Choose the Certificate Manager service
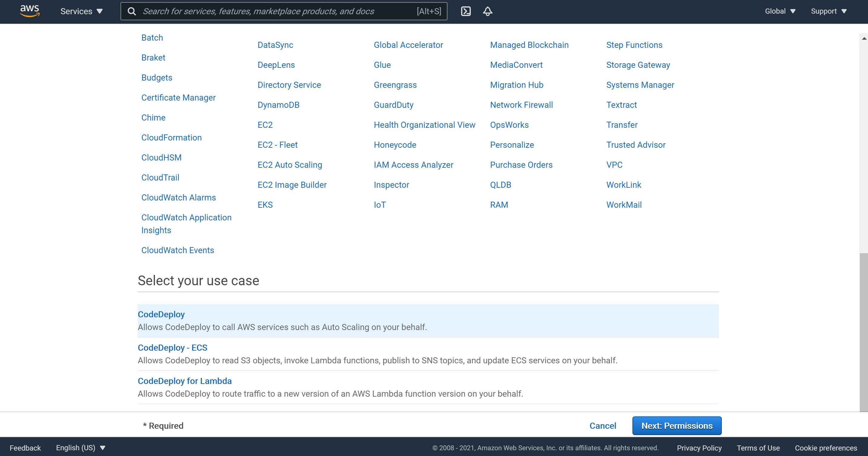Image resolution: width=868 pixels, height=456 pixels. 178,97
